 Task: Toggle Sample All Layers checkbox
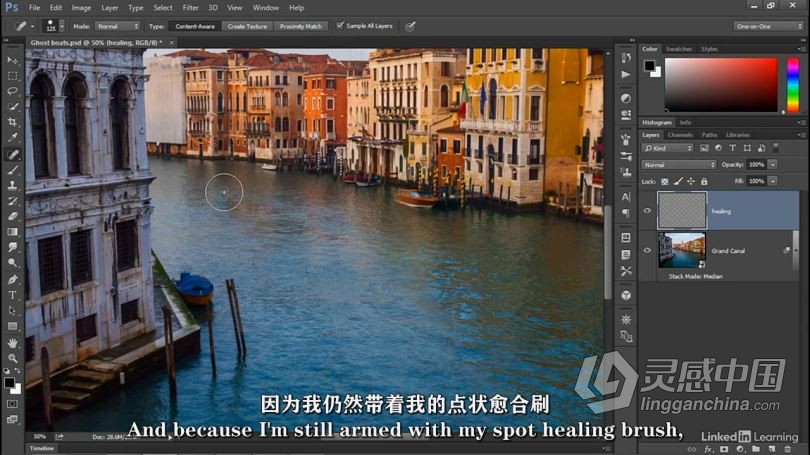(x=340, y=25)
